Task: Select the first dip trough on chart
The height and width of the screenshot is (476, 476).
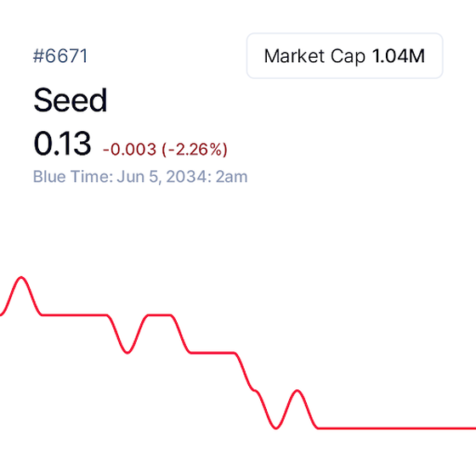Action: pyautogui.click(x=127, y=353)
